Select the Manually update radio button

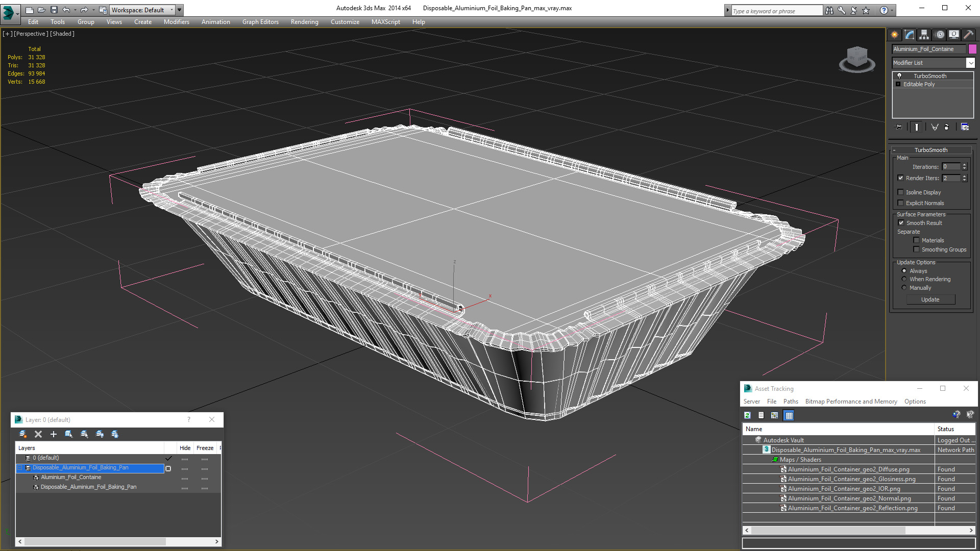904,288
